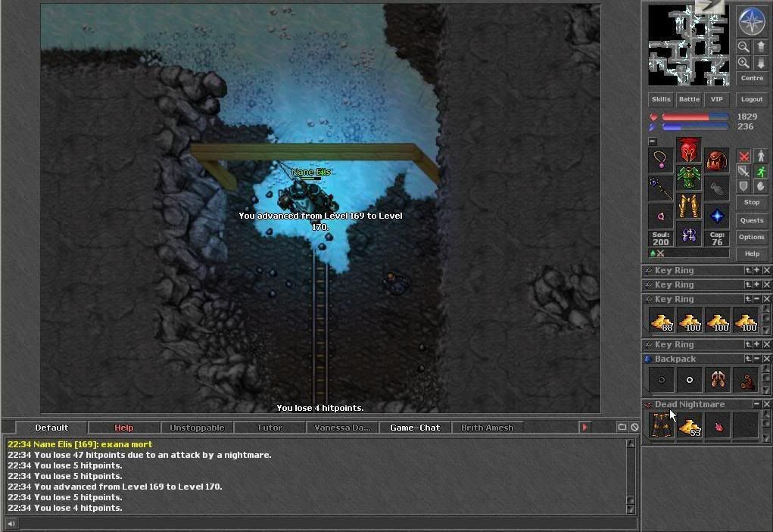Loot the red item from Dead Nightmare
This screenshot has width=773, height=532.
(717, 425)
